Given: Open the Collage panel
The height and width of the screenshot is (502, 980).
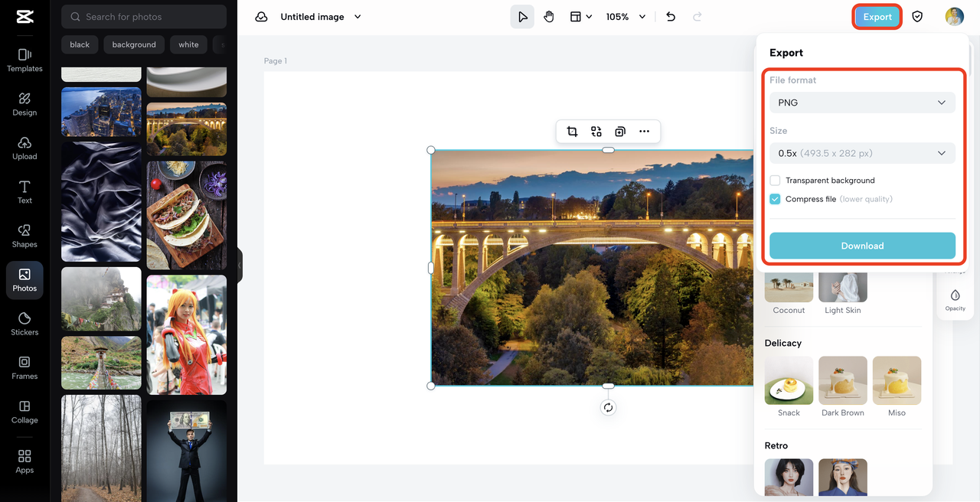Looking at the screenshot, I should coord(24,412).
